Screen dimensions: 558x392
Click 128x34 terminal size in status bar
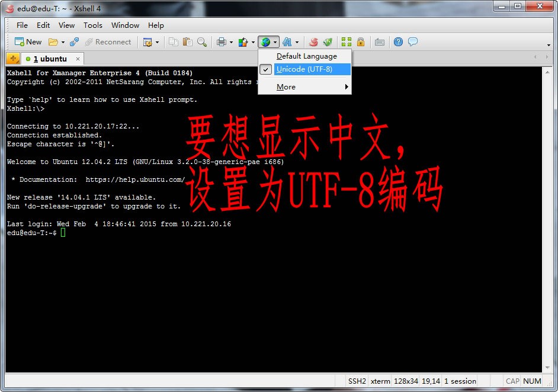coord(406,381)
